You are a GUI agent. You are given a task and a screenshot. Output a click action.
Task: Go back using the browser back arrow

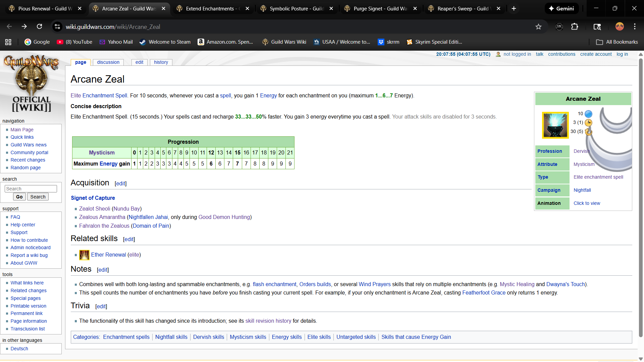9,27
